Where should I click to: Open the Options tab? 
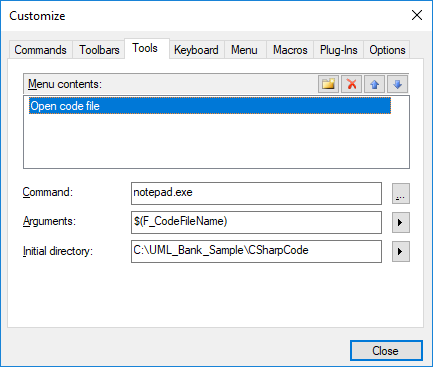387,50
